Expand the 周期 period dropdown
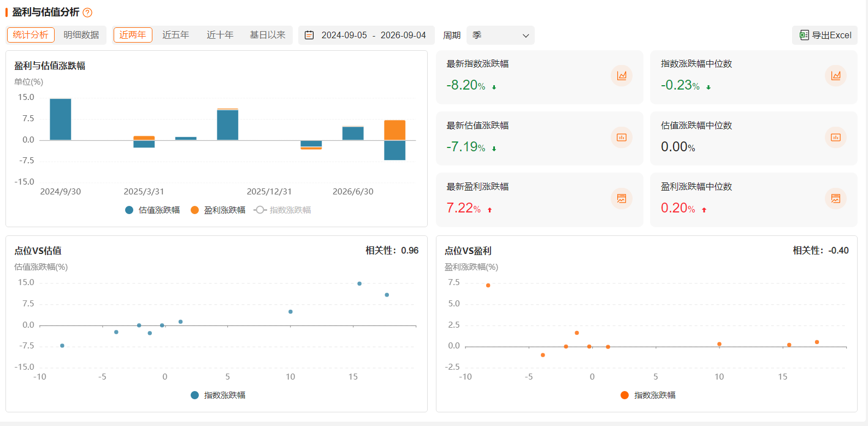868x426 pixels. (500, 35)
